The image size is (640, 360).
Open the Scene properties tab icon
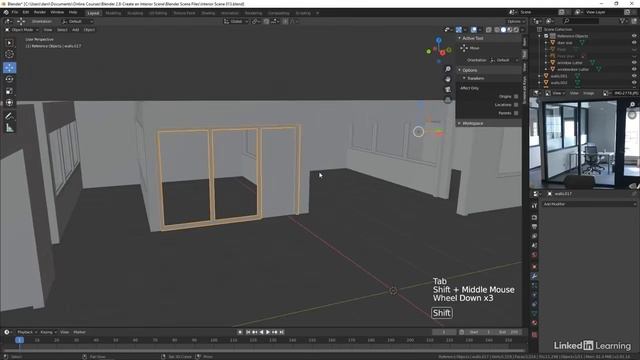pyautogui.click(x=534, y=246)
